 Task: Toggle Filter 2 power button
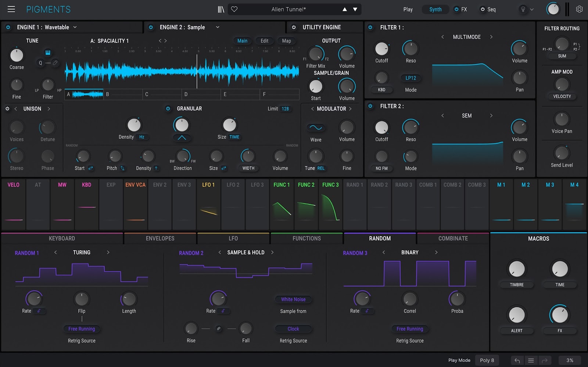(370, 106)
